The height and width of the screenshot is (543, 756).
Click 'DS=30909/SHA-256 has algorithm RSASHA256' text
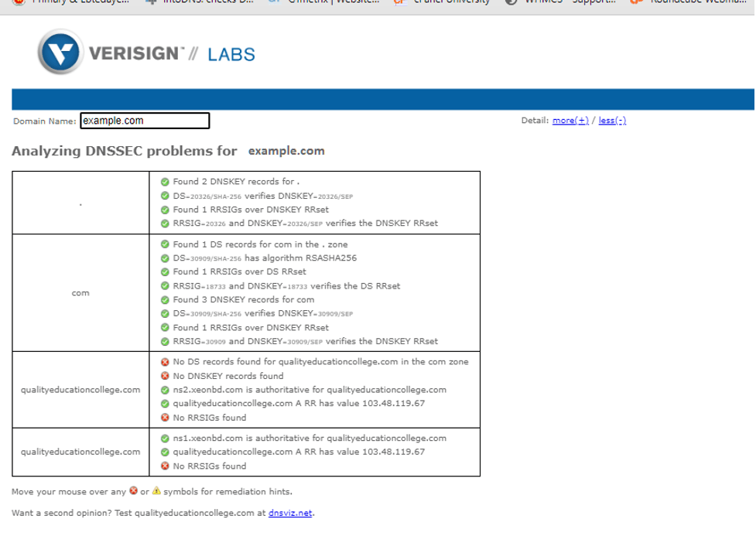[x=265, y=258]
